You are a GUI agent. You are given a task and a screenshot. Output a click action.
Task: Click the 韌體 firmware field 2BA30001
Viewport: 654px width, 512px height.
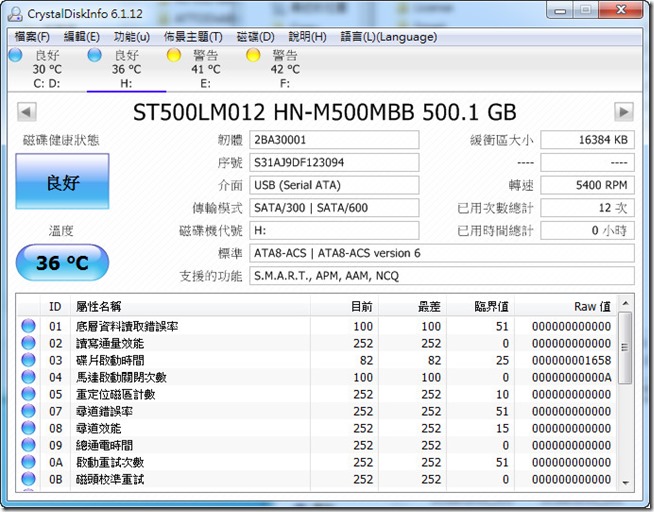[x=334, y=140]
